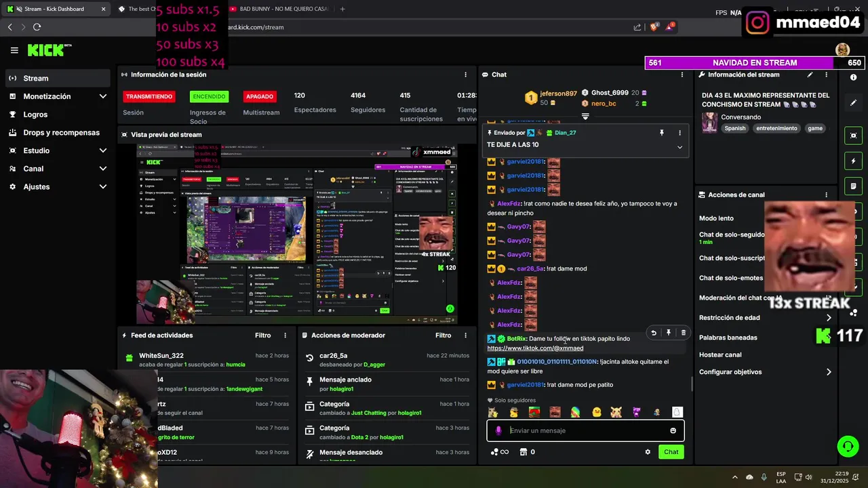Go to the Stream sidebar item
This screenshot has width=868, height=488.
point(58,78)
